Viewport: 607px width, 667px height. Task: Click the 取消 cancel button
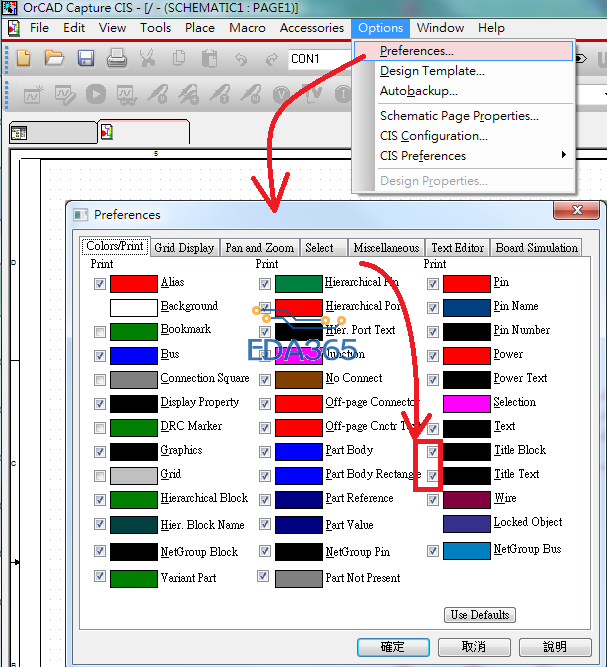click(x=474, y=647)
